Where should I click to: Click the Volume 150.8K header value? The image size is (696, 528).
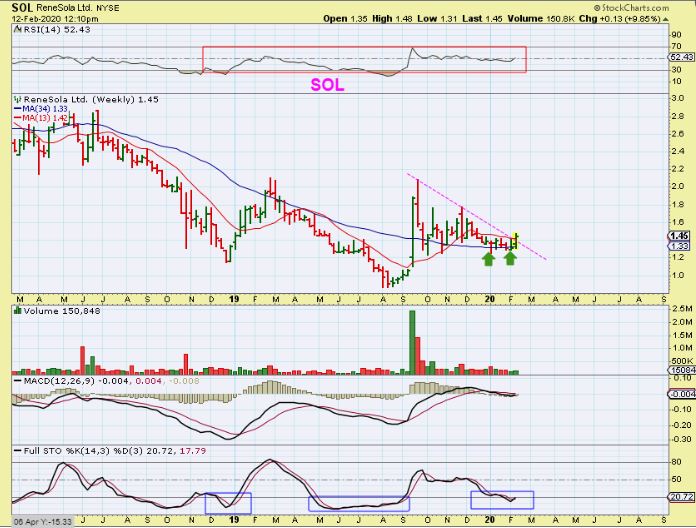tap(542, 19)
